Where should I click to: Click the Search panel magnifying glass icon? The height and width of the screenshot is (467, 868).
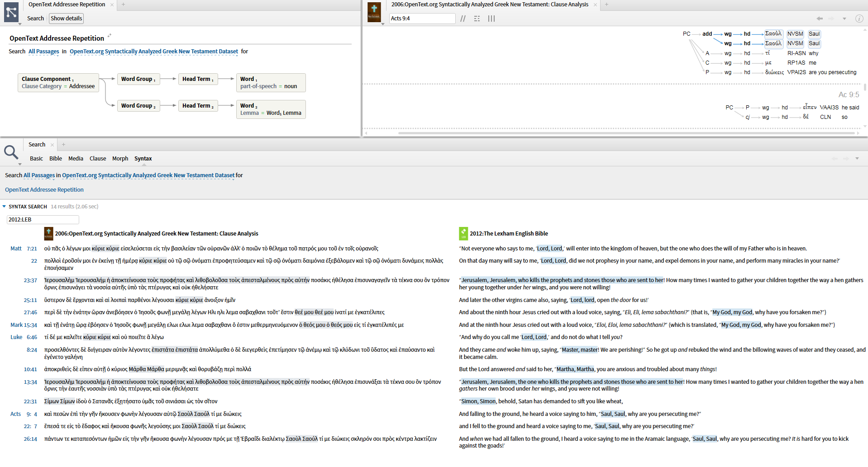click(x=11, y=152)
